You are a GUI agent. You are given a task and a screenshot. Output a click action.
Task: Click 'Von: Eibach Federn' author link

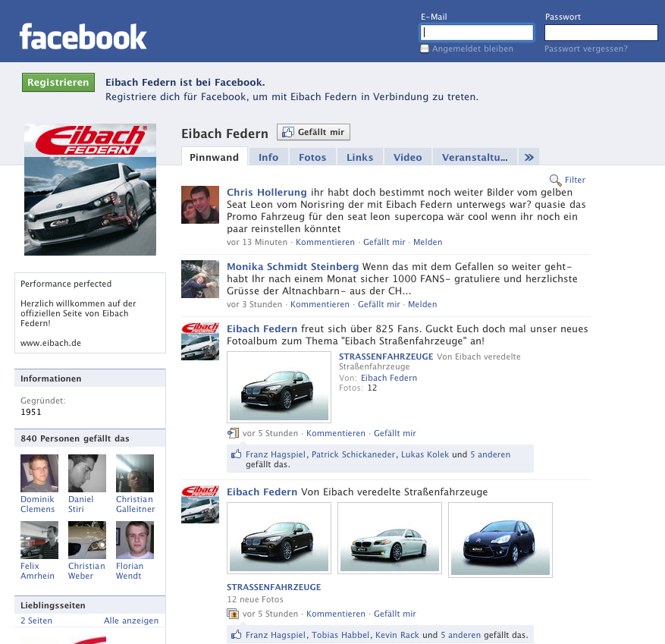389,378
